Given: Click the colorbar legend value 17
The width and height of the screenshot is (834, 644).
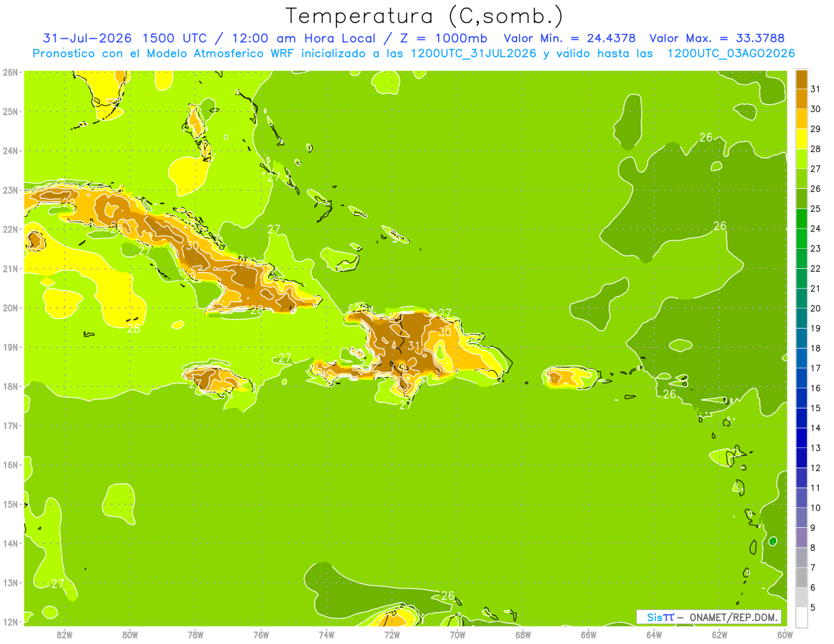Looking at the screenshot, I should [x=815, y=368].
